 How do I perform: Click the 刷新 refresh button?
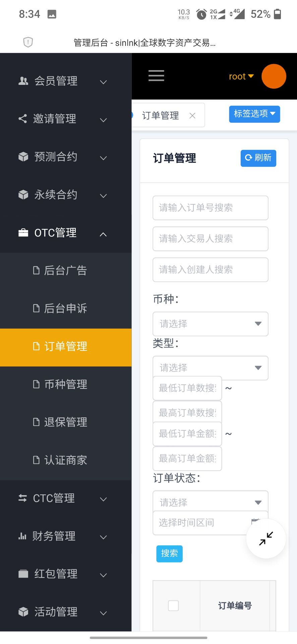click(x=258, y=158)
